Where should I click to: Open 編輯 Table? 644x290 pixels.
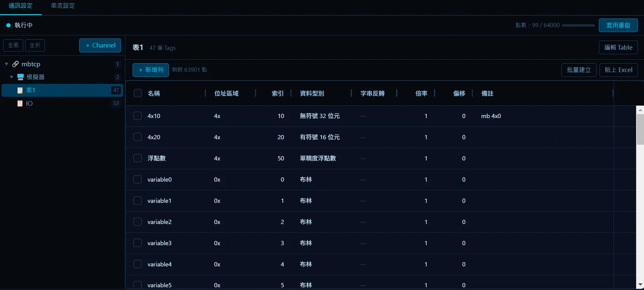618,48
